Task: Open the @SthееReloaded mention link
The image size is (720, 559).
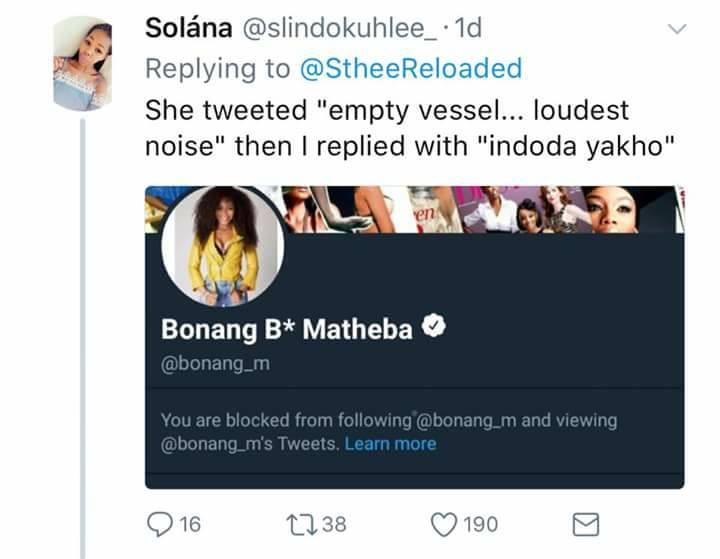Action: point(411,68)
